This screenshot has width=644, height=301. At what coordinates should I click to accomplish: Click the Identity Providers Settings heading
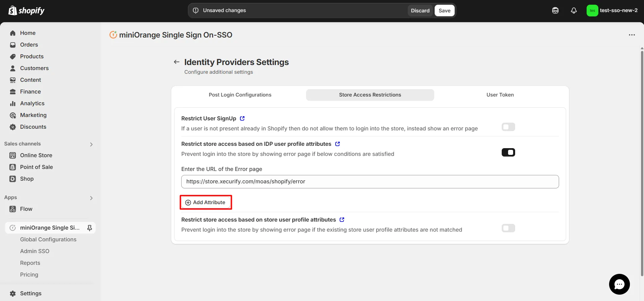click(x=236, y=62)
